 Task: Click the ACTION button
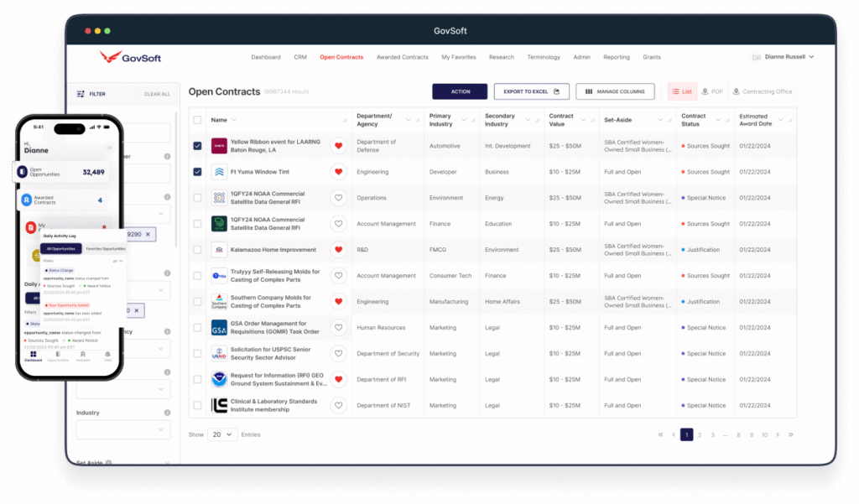[460, 91]
